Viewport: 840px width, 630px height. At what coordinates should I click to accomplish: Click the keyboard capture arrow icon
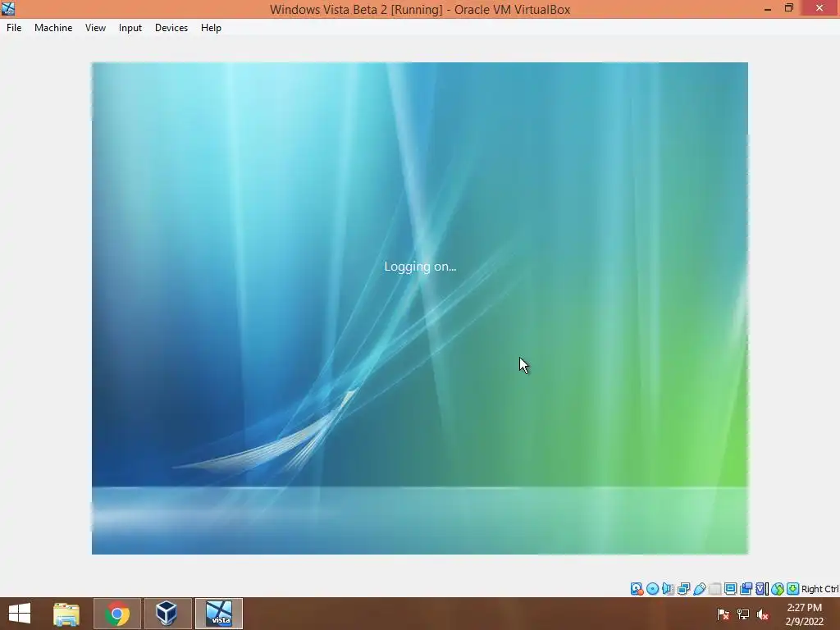point(793,589)
